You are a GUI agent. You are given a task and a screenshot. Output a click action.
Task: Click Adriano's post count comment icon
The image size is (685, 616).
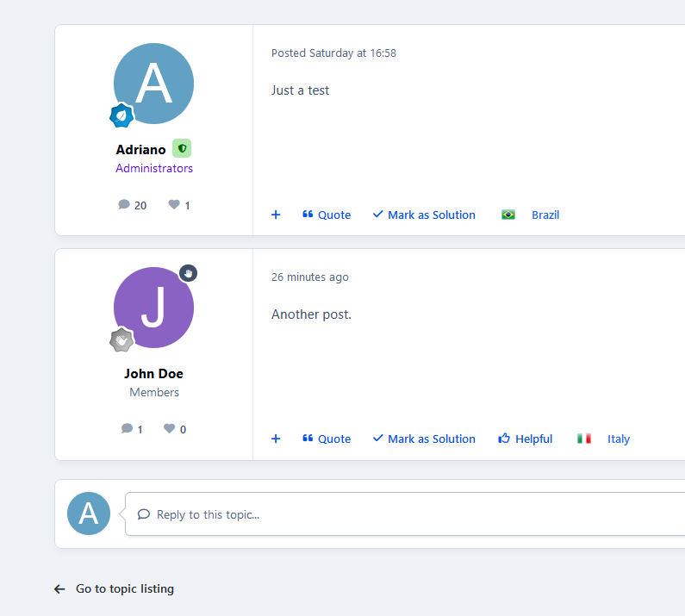tap(124, 205)
